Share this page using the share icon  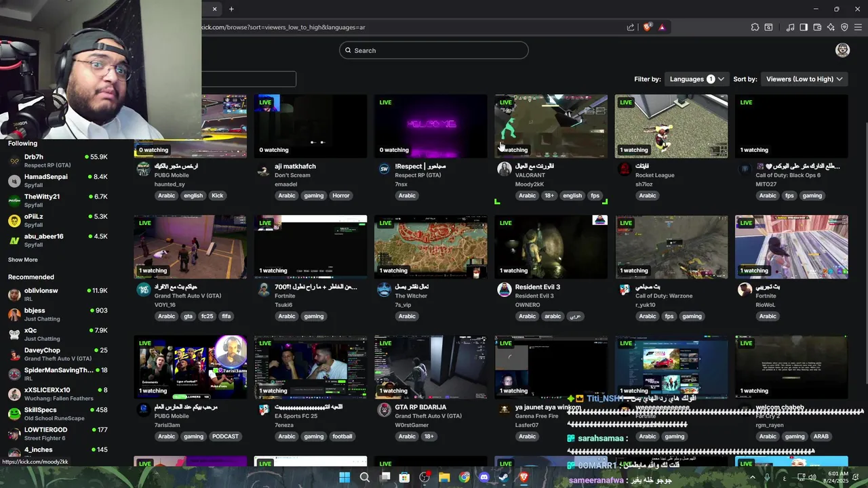coord(631,27)
